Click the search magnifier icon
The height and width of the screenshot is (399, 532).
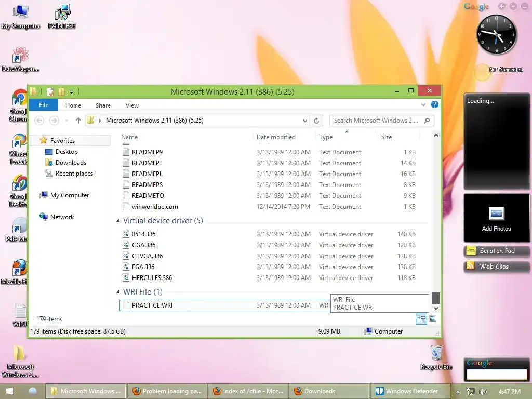[427, 121]
